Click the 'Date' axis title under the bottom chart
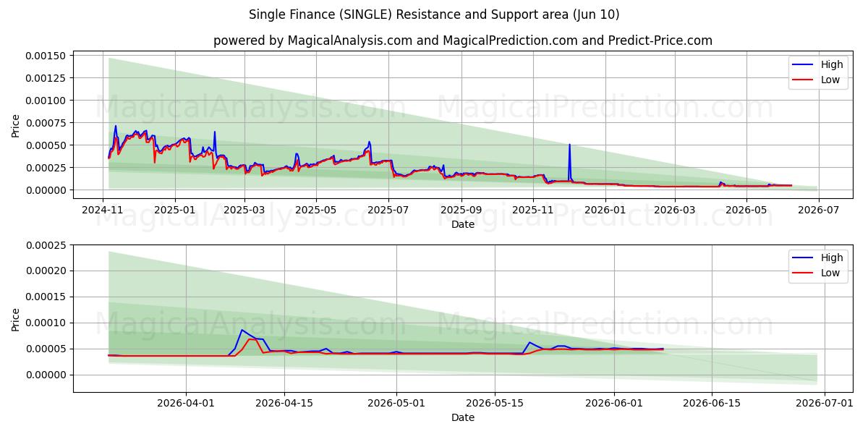This screenshot has height=434, width=868. pyautogui.click(x=463, y=417)
